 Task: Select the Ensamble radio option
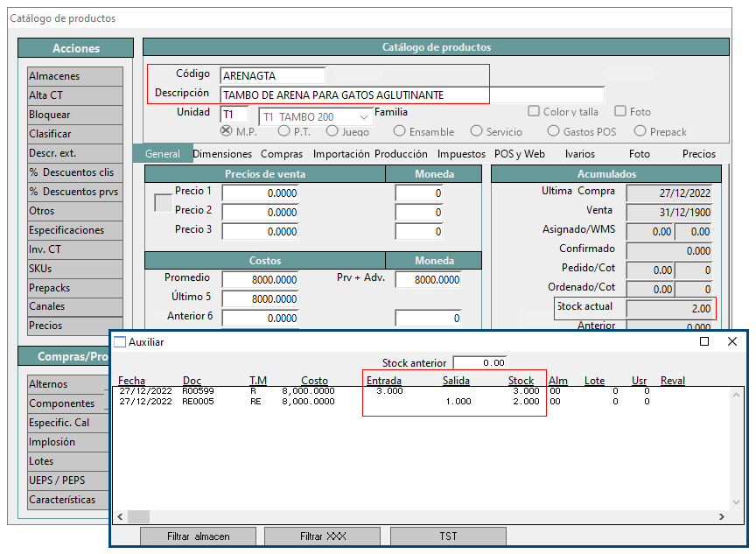(x=399, y=130)
